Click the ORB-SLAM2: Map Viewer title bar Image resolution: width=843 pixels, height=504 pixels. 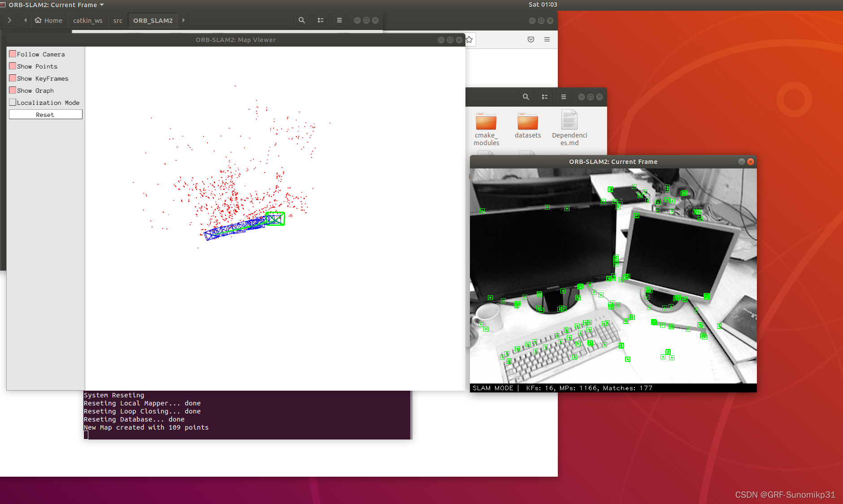tap(235, 40)
